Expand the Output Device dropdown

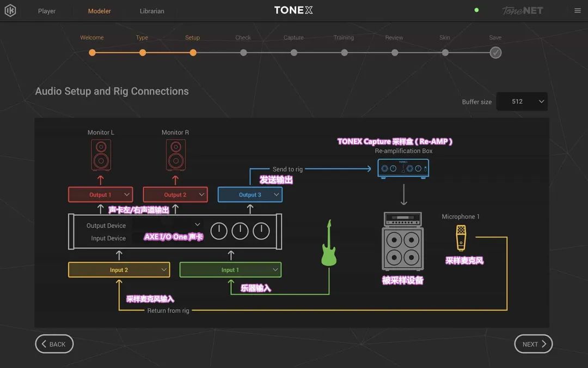[x=167, y=225]
